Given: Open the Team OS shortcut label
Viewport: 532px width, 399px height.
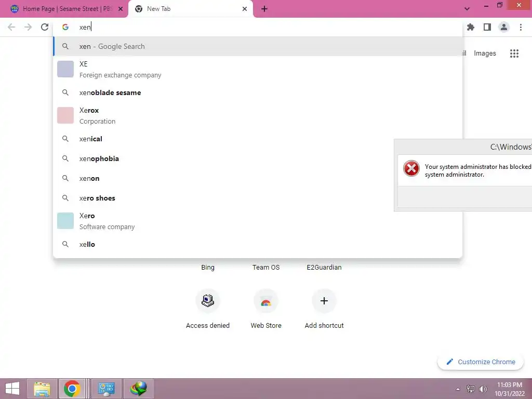Looking at the screenshot, I should (x=266, y=268).
